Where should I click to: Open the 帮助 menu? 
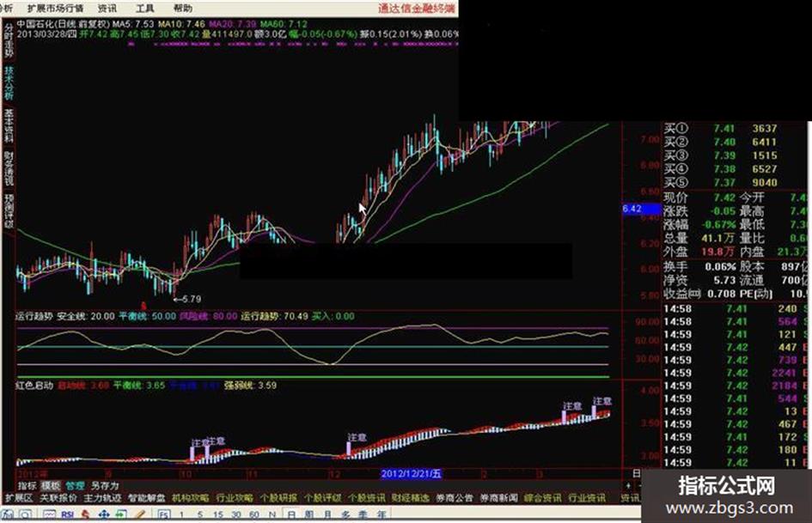pos(182,9)
